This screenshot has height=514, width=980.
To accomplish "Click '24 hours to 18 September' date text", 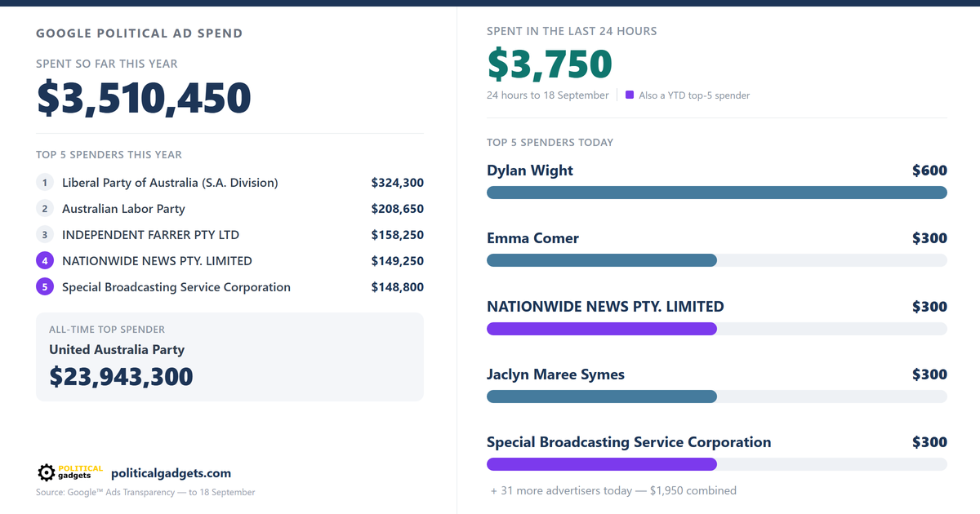I will [548, 95].
